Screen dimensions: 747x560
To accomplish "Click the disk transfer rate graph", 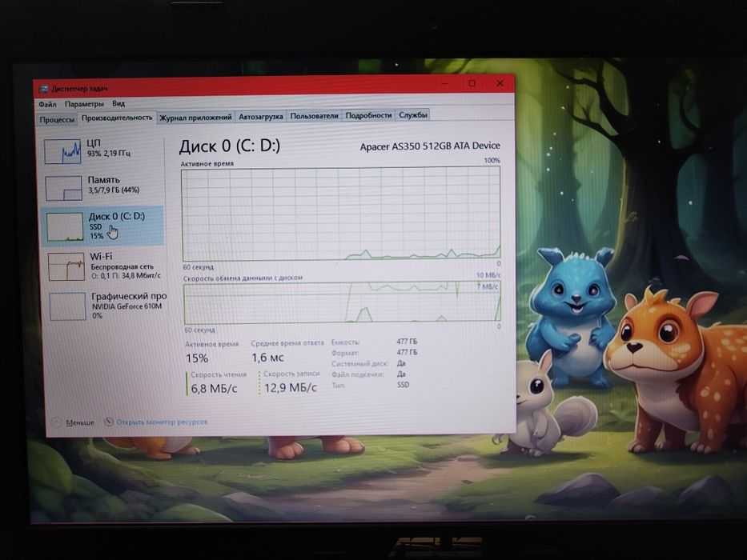I will click(342, 302).
